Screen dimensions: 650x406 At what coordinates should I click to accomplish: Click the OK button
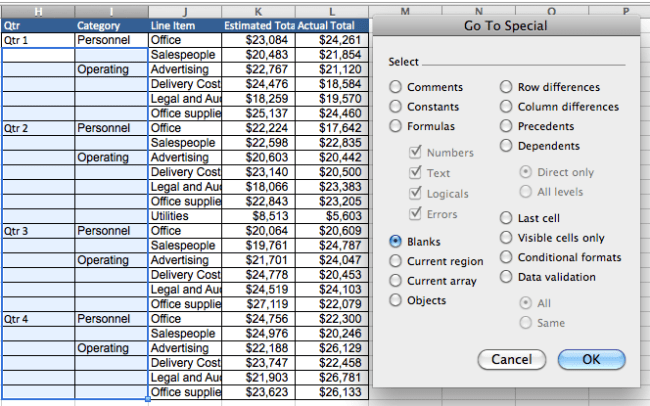tap(590, 359)
